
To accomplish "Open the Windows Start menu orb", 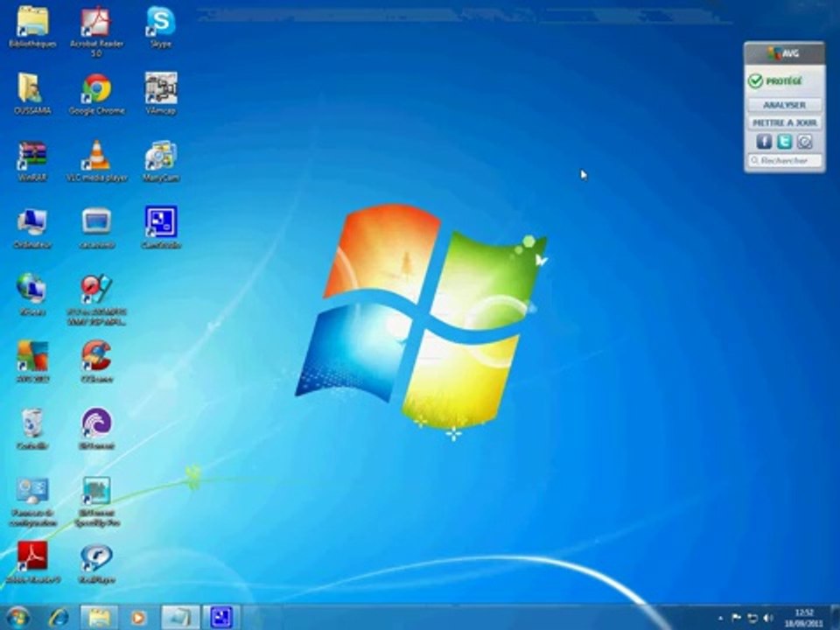I will coord(17,617).
